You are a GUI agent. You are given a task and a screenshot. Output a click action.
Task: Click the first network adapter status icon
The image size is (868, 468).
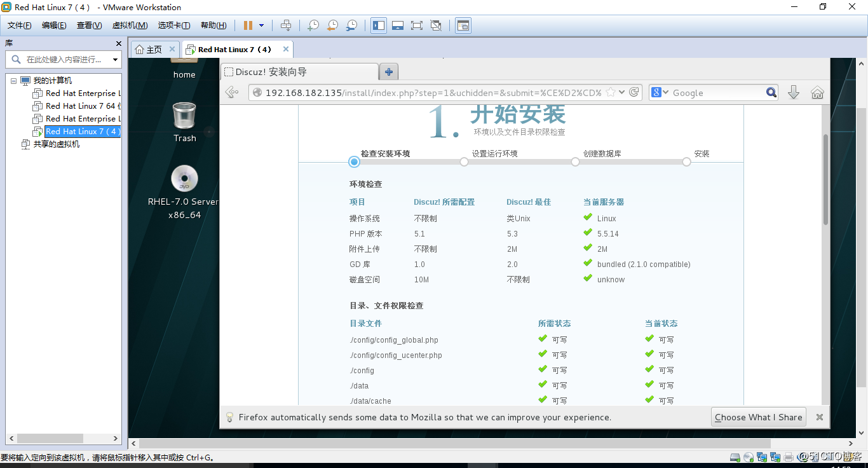[x=762, y=457]
